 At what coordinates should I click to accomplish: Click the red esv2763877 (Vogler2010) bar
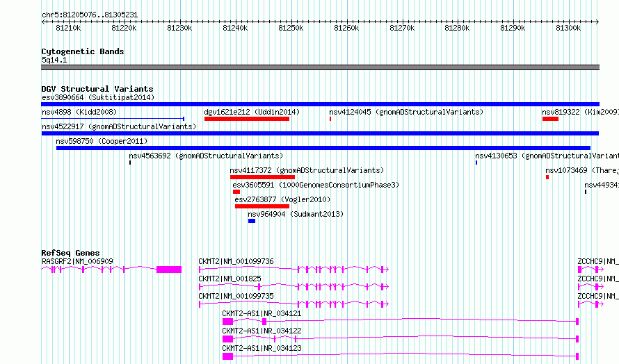coord(262,206)
